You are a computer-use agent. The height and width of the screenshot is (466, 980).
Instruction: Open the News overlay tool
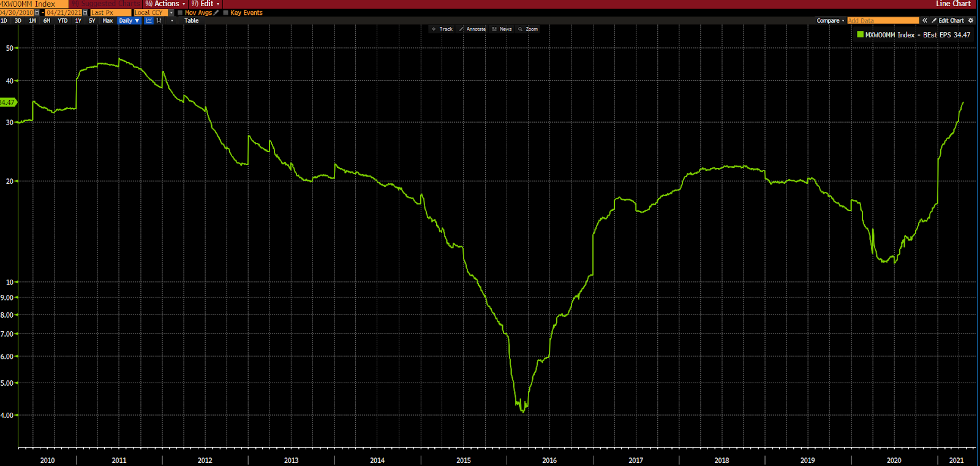click(502, 29)
